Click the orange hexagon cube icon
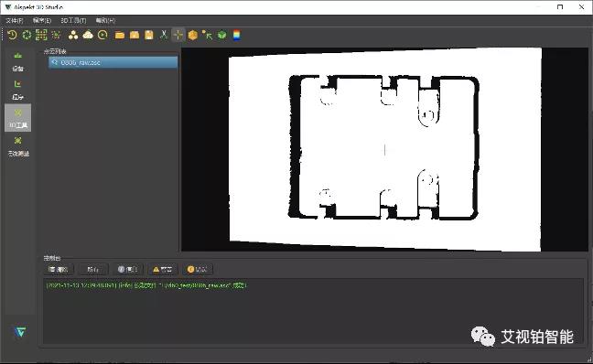The width and height of the screenshot is (593, 364). 193,35
